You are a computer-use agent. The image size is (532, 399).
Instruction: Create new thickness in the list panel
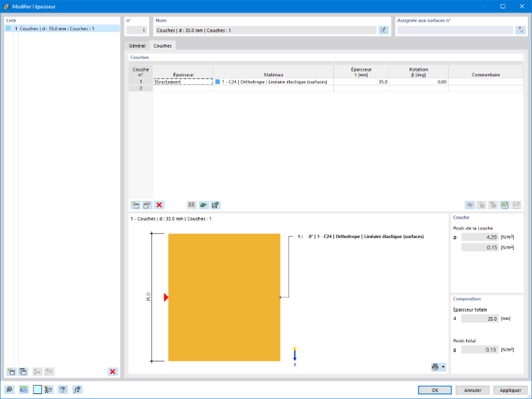pos(11,372)
